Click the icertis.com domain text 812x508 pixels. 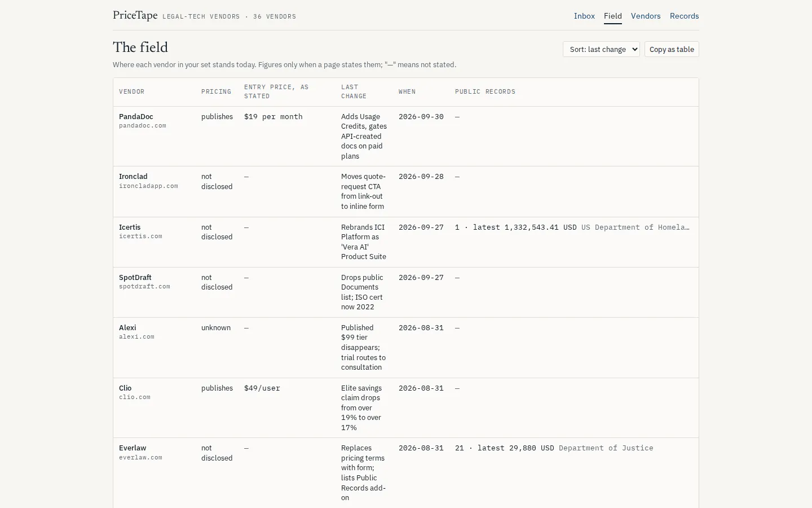140,236
